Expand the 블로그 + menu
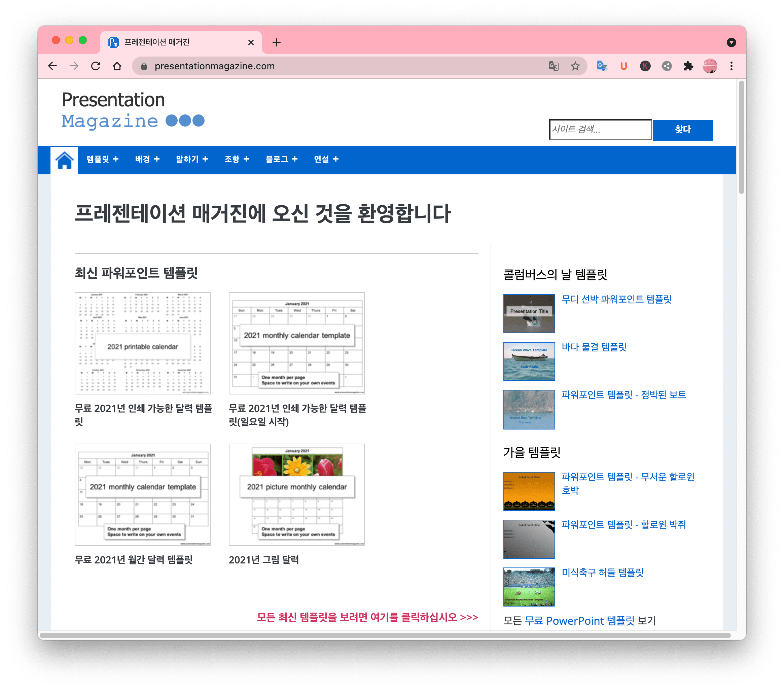Image resolution: width=784 pixels, height=690 pixels. (x=281, y=159)
